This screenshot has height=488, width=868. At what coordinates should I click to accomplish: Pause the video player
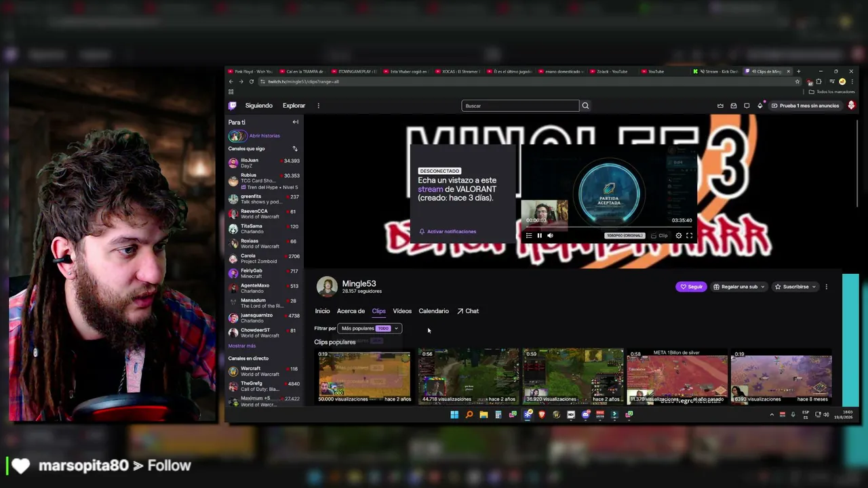540,236
